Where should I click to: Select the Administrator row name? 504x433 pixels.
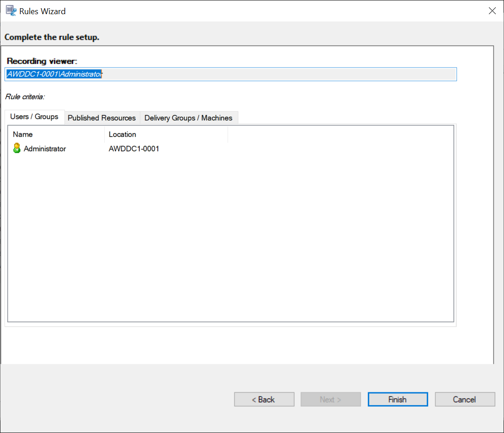(x=45, y=149)
